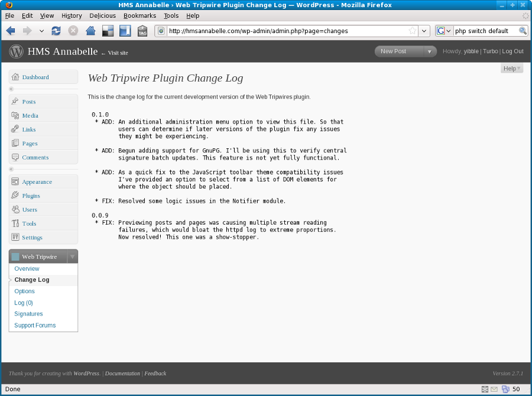Go to the home page icon
This screenshot has height=396, width=532.
(x=90, y=31)
